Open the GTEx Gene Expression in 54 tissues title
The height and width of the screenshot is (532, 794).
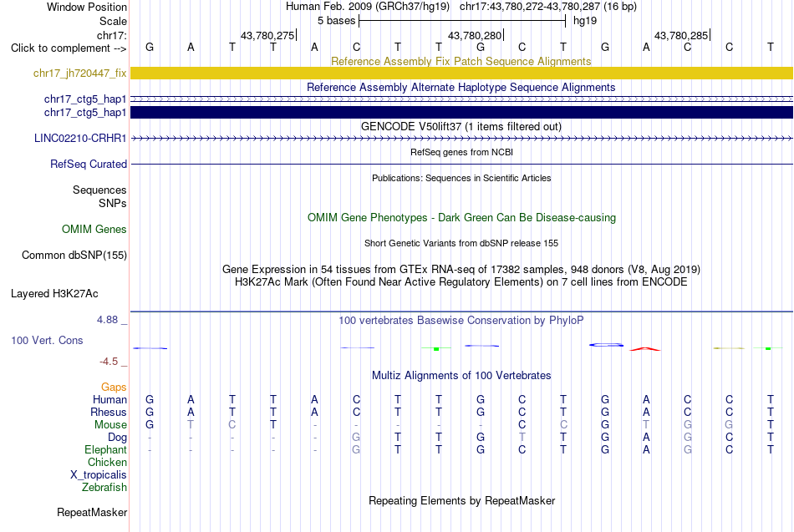[461, 269]
